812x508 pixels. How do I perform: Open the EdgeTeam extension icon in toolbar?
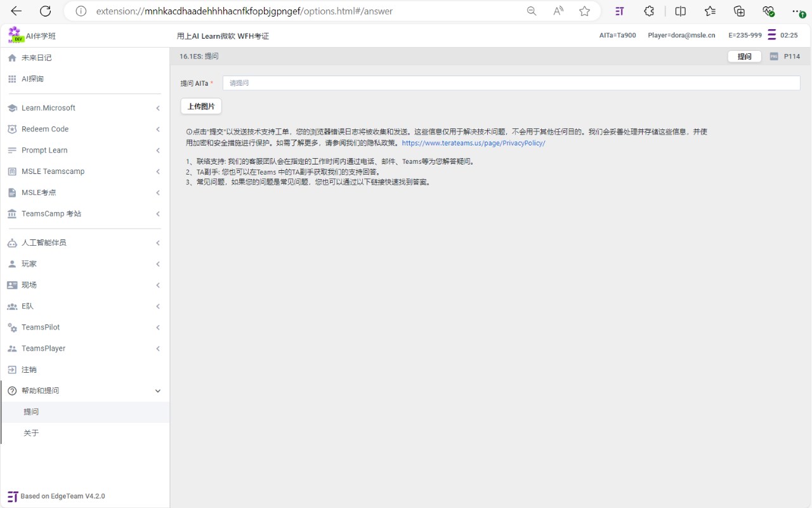(620, 11)
